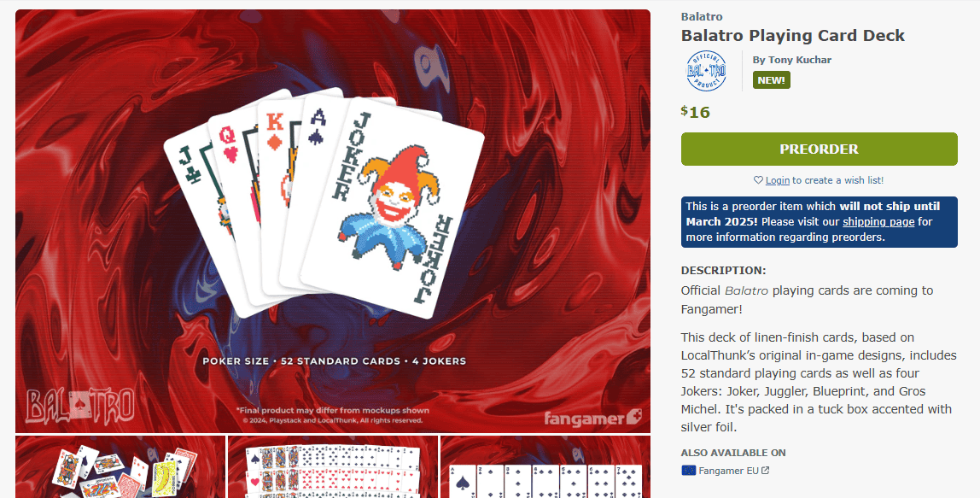Click the Fangamer logo on the main image
Viewport: 980px width, 498px height.
coord(592,418)
